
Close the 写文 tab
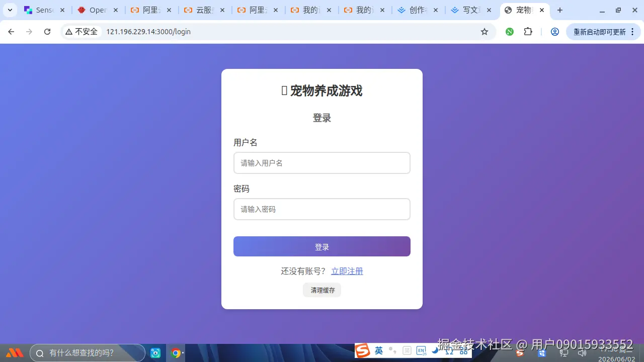point(489,10)
